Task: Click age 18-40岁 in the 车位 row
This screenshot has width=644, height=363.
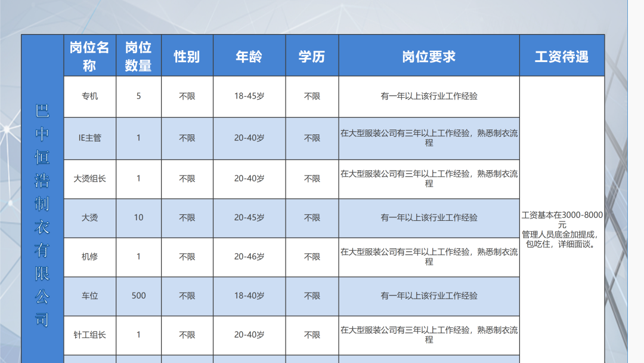Action: [x=249, y=296]
